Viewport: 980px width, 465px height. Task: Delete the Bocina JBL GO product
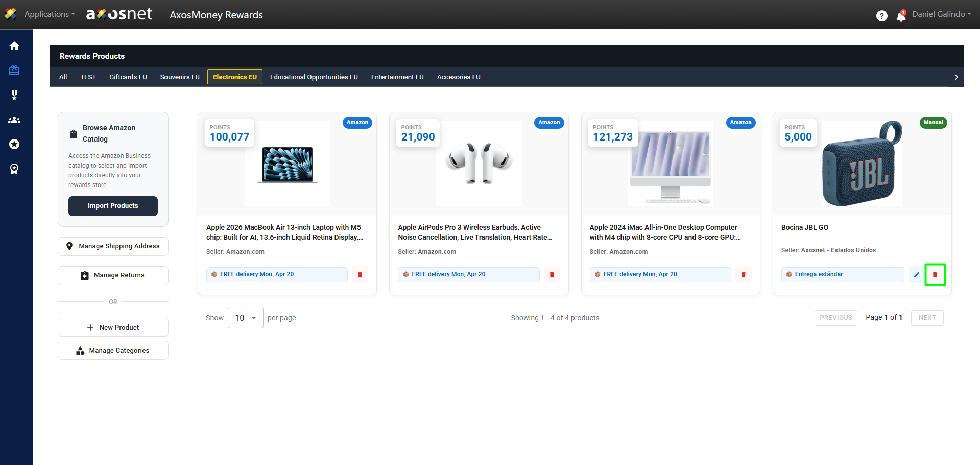pos(935,275)
